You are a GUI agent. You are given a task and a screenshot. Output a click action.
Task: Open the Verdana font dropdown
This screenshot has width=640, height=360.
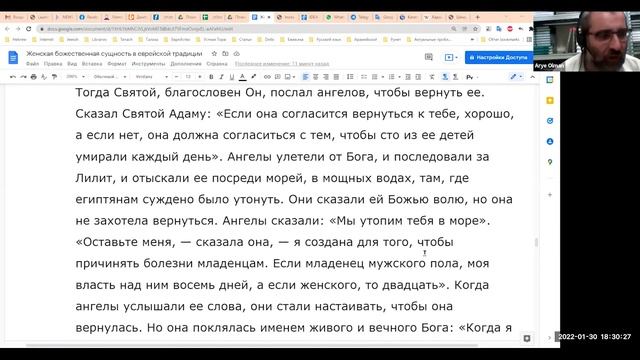(x=151, y=77)
